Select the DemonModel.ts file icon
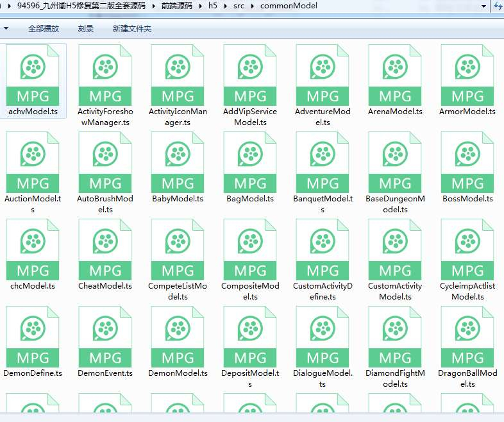Image resolution: width=504 pixels, height=422 pixels. point(178,337)
